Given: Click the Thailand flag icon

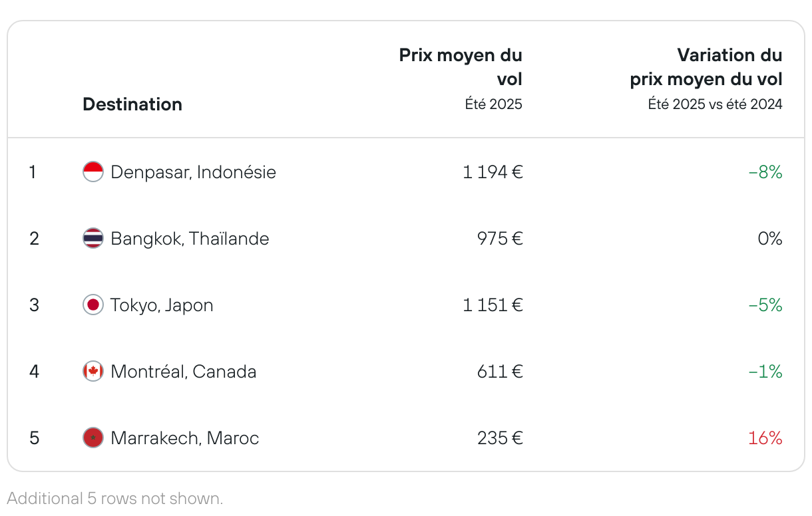Looking at the screenshot, I should coord(93,239).
